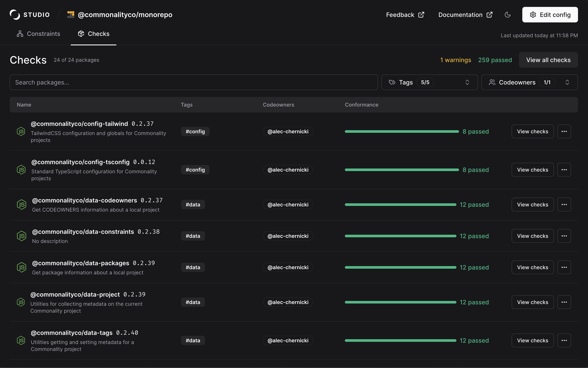This screenshot has width=588, height=368.
Task: Expand the Tags filter dropdown
Action: (x=429, y=82)
